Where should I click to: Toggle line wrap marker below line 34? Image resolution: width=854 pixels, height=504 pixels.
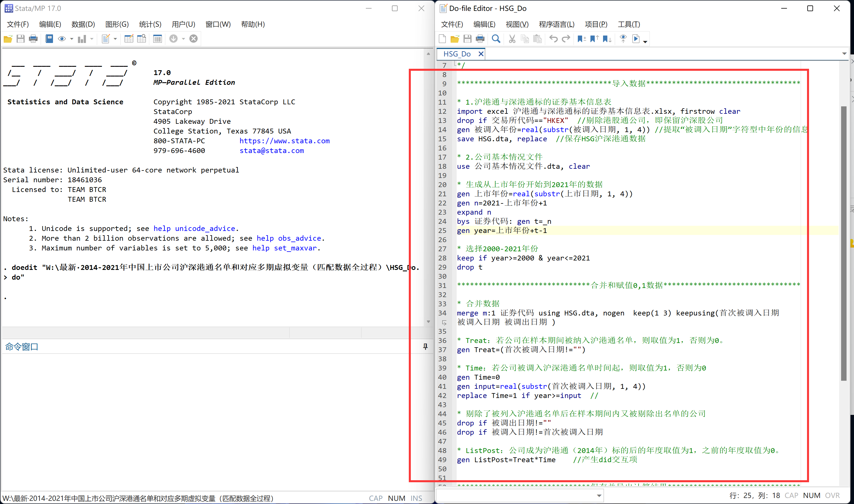(x=444, y=322)
